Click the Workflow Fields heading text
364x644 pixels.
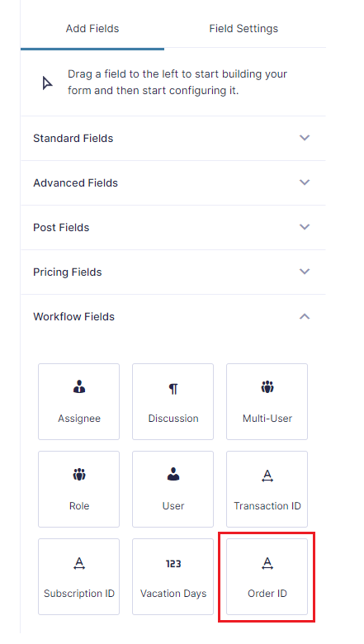point(73,317)
